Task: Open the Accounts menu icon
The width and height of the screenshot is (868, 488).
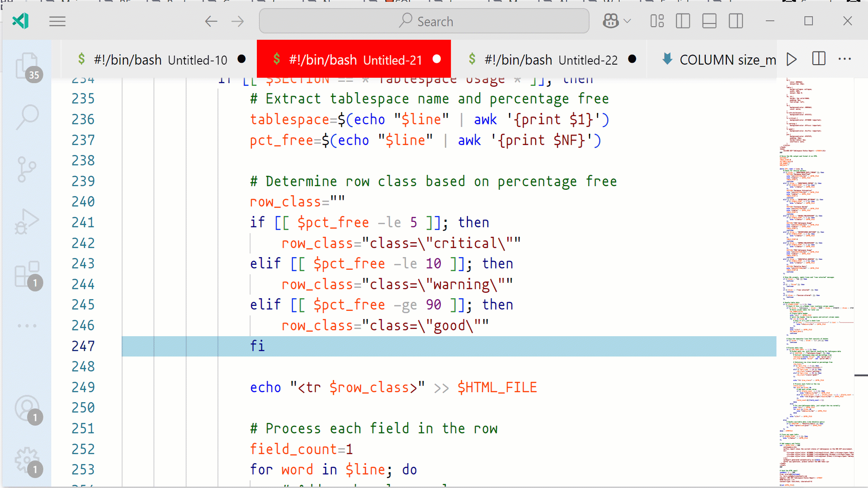Action: tap(27, 408)
